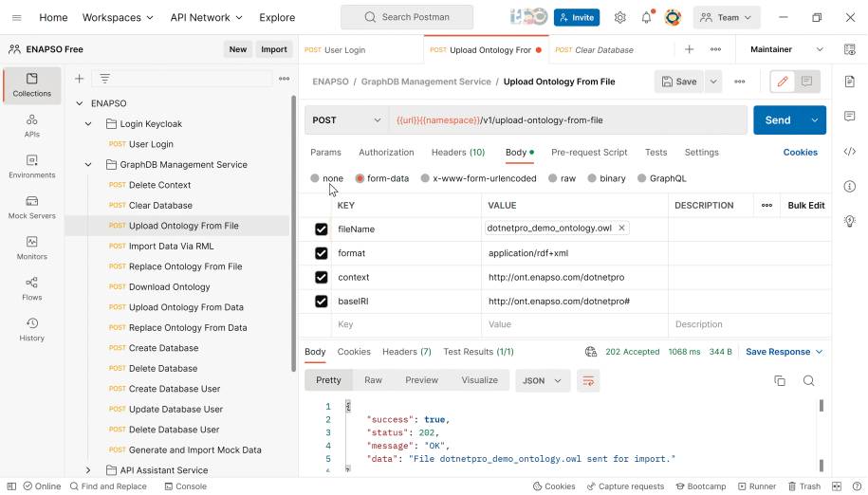Open Flows in the sidebar
868x495 pixels.
32,288
